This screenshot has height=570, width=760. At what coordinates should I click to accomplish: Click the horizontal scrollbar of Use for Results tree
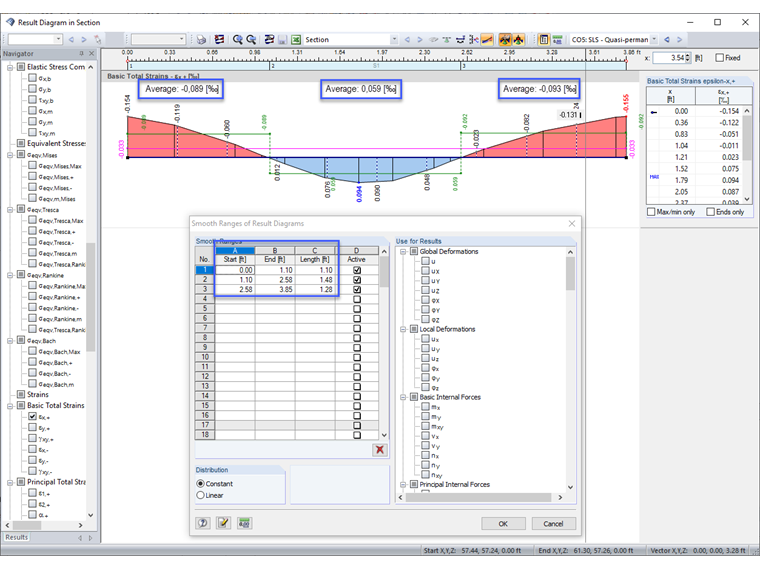478,498
